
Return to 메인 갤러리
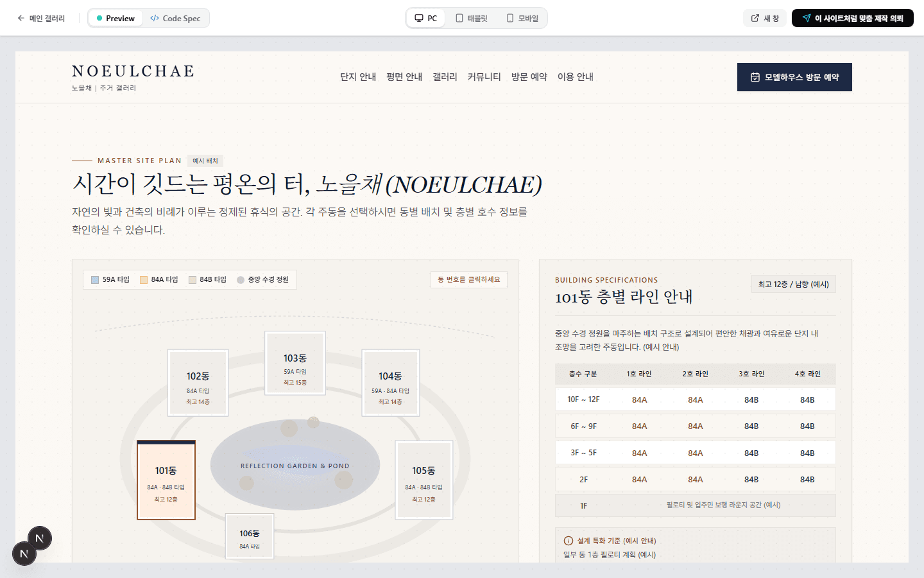[41, 18]
